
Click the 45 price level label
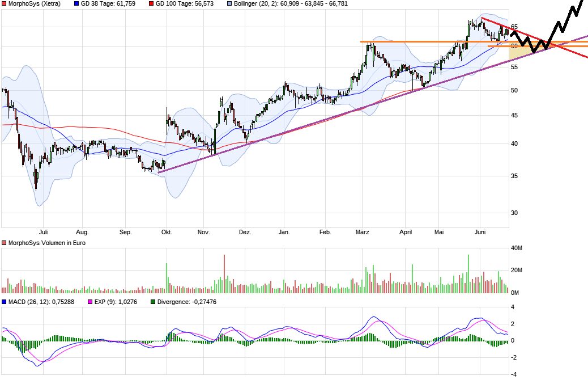click(514, 115)
